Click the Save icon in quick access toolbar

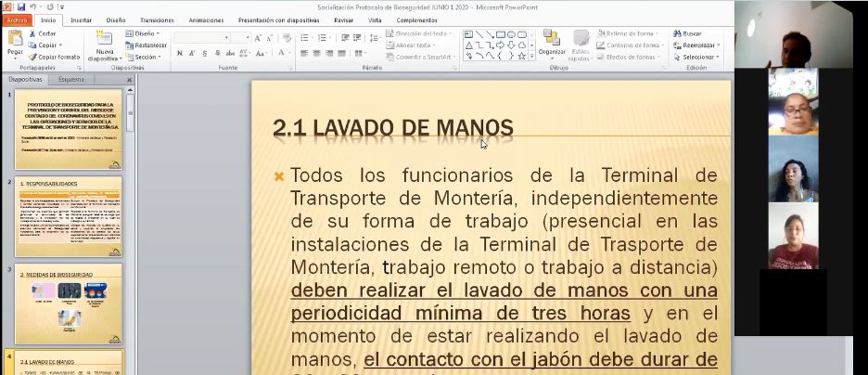21,7
